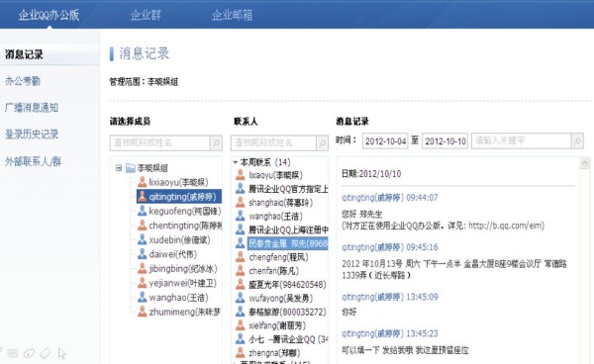Click qitingting member avatar icon
This screenshot has width=594, height=364.
click(142, 197)
